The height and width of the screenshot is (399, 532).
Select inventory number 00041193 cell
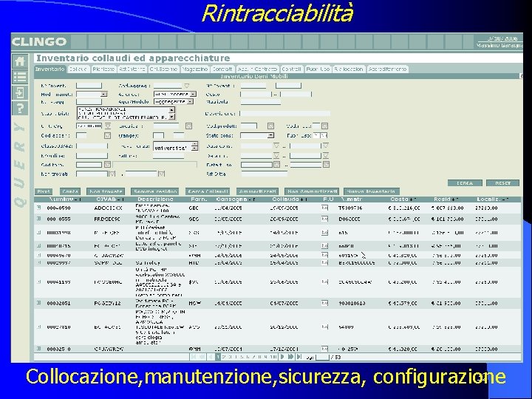58,282
